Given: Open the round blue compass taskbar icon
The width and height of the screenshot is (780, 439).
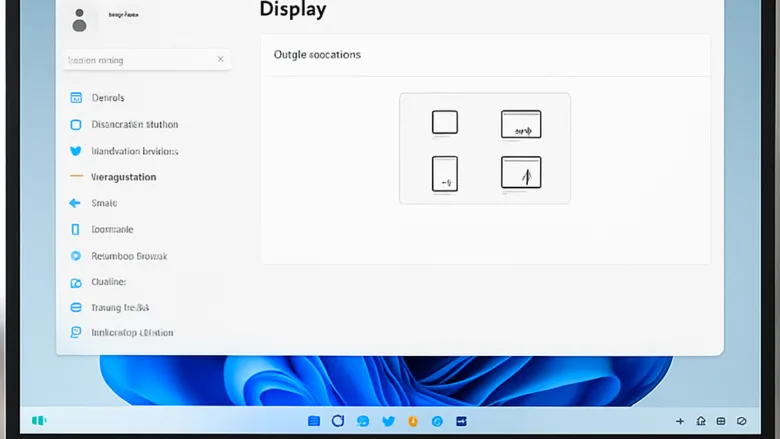Looking at the screenshot, I should coord(437,422).
